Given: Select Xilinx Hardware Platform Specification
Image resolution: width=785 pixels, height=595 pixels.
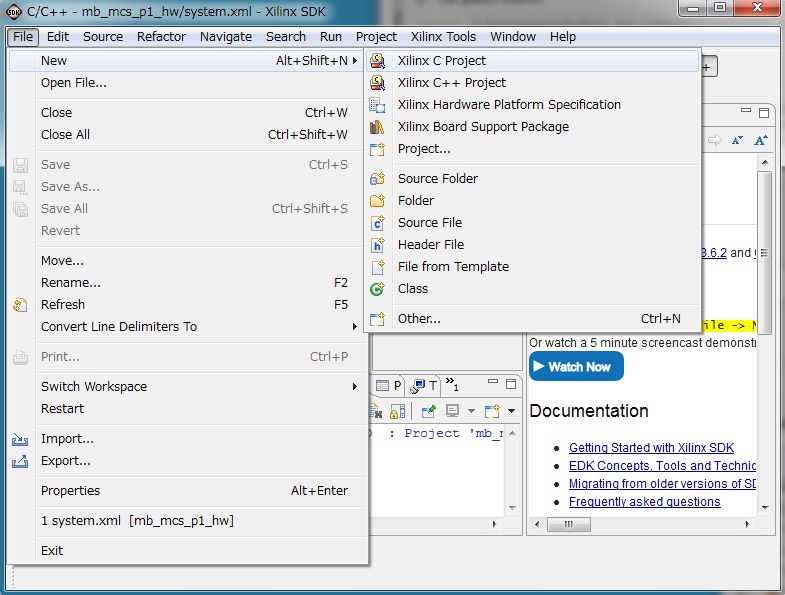Looking at the screenshot, I should (x=532, y=105).
